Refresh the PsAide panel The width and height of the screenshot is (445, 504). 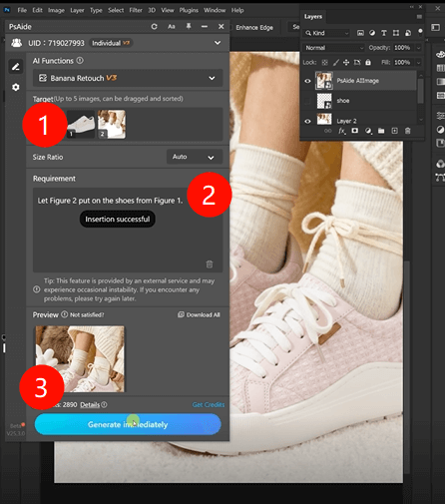154,27
